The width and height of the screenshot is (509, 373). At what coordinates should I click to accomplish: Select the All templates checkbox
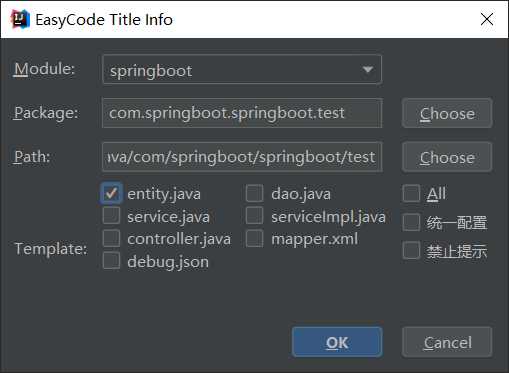[x=411, y=193]
